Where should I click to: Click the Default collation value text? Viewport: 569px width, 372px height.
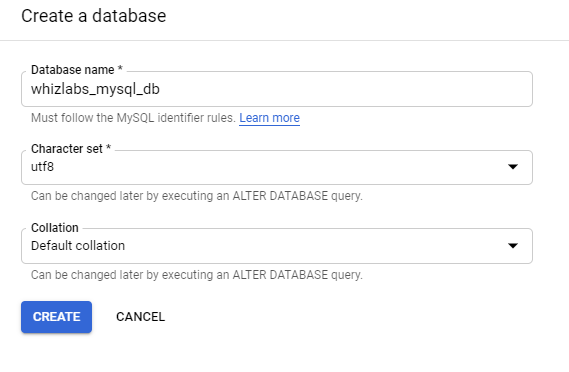coord(78,246)
